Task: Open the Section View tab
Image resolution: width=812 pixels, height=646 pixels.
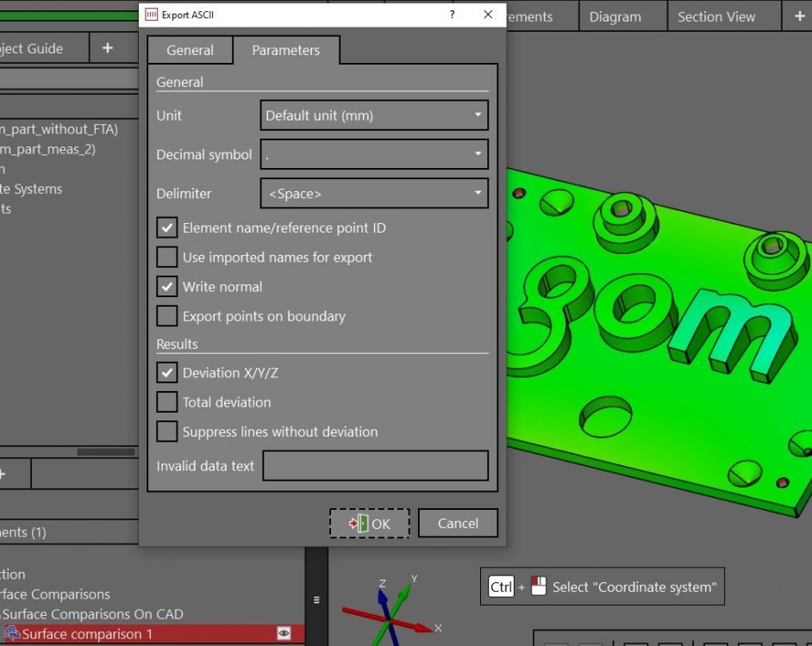Action: coord(715,16)
